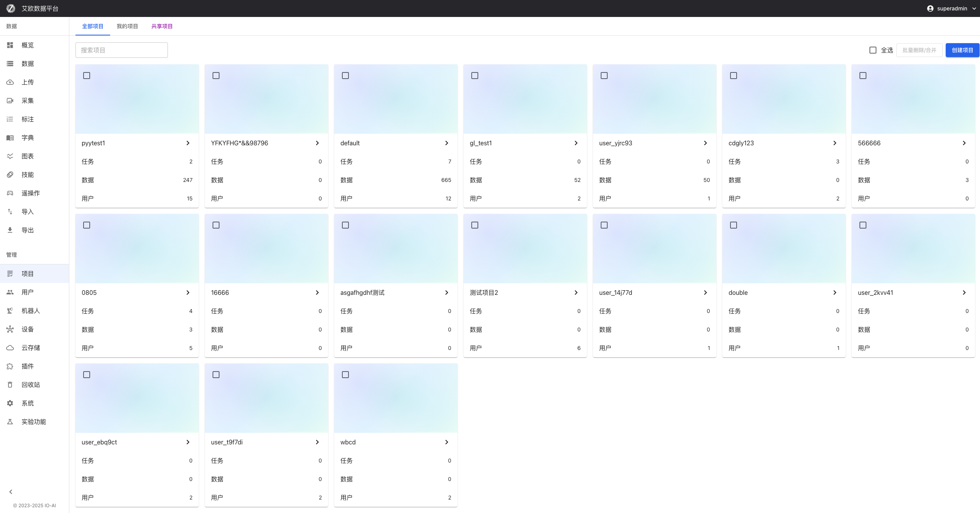Image resolution: width=980 pixels, height=513 pixels.
Task: Expand the wbcd project chevron
Action: (x=447, y=442)
